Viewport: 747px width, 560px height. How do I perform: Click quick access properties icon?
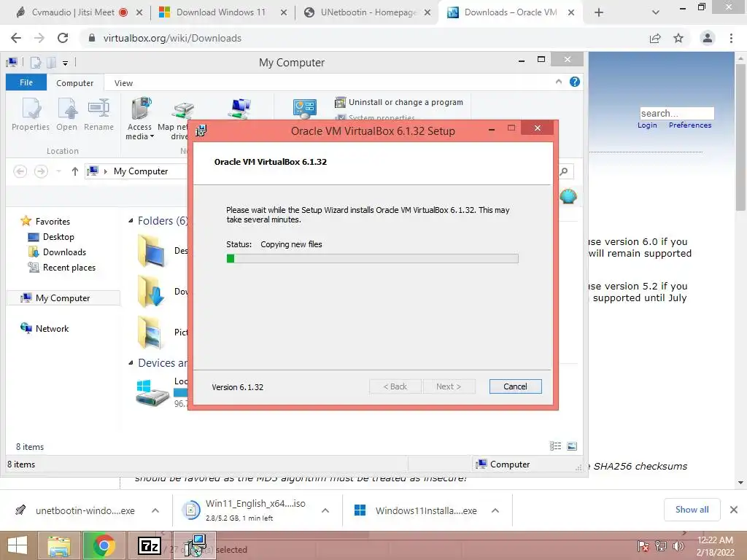pos(36,63)
